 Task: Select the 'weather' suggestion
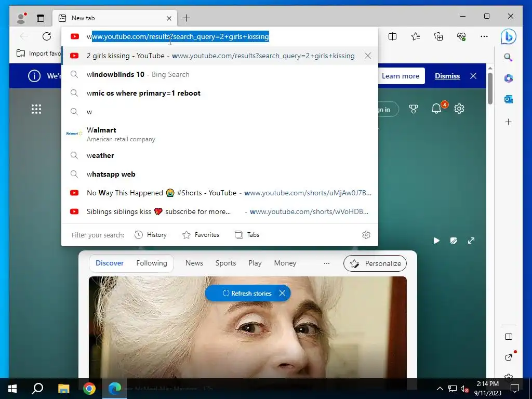[x=220, y=155]
